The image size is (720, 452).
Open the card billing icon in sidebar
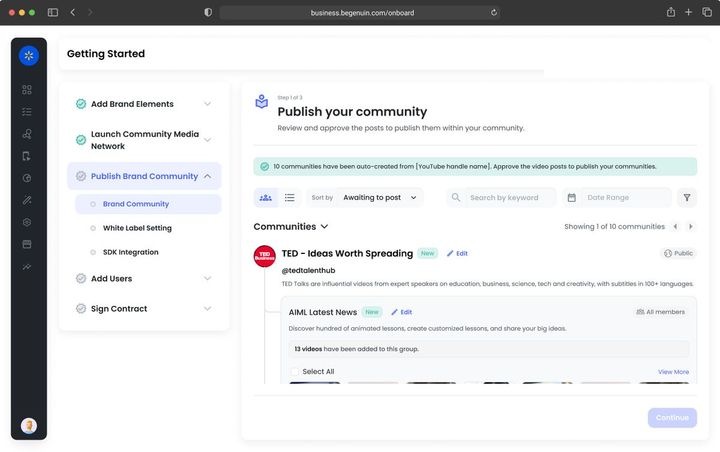[x=27, y=244]
